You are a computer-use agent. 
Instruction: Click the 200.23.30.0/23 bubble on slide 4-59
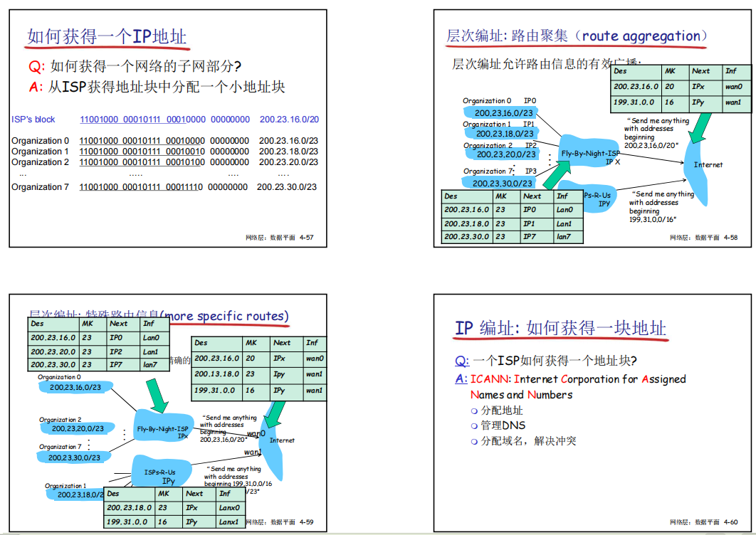[x=74, y=457]
